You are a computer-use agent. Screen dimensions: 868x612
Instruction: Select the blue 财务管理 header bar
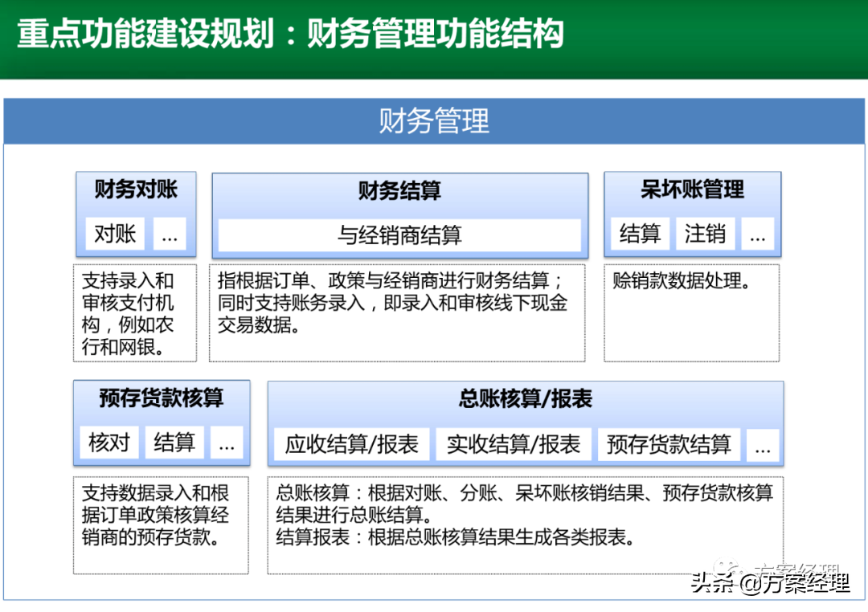point(434,121)
